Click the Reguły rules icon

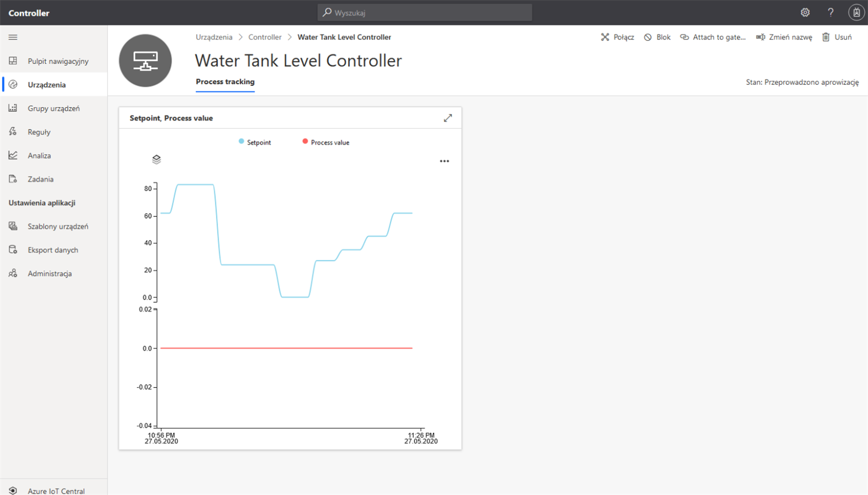coord(13,132)
